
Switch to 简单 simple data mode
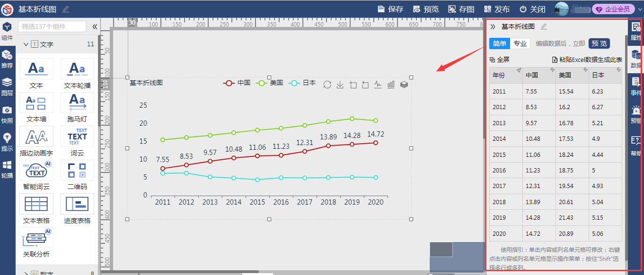pyautogui.click(x=500, y=43)
